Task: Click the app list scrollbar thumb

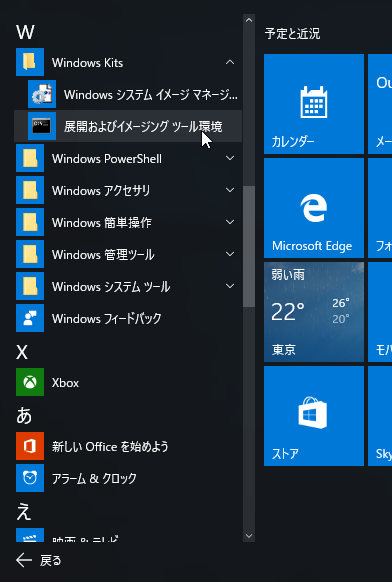Action: (x=249, y=246)
